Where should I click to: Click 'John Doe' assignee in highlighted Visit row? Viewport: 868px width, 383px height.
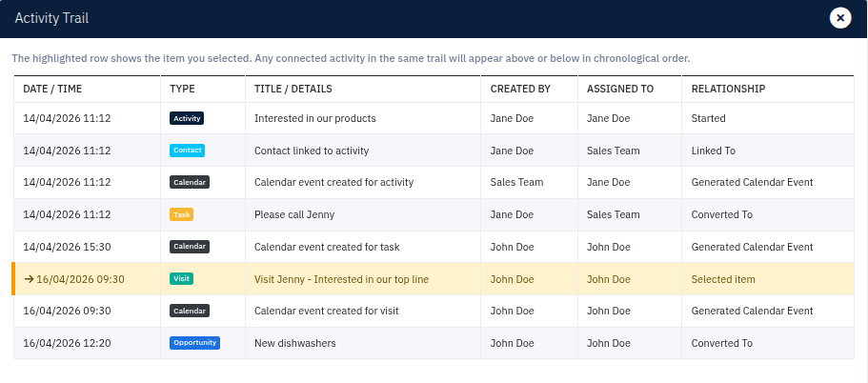[x=609, y=279]
